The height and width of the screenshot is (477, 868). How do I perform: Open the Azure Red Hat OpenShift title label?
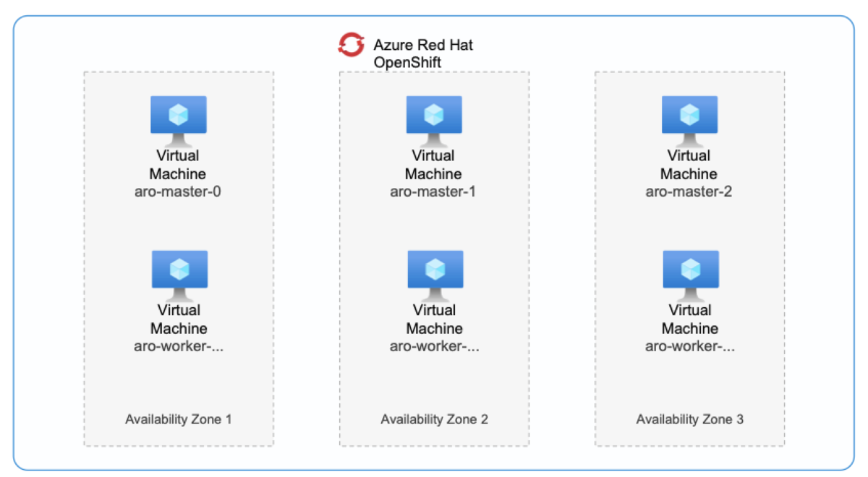[422, 53]
